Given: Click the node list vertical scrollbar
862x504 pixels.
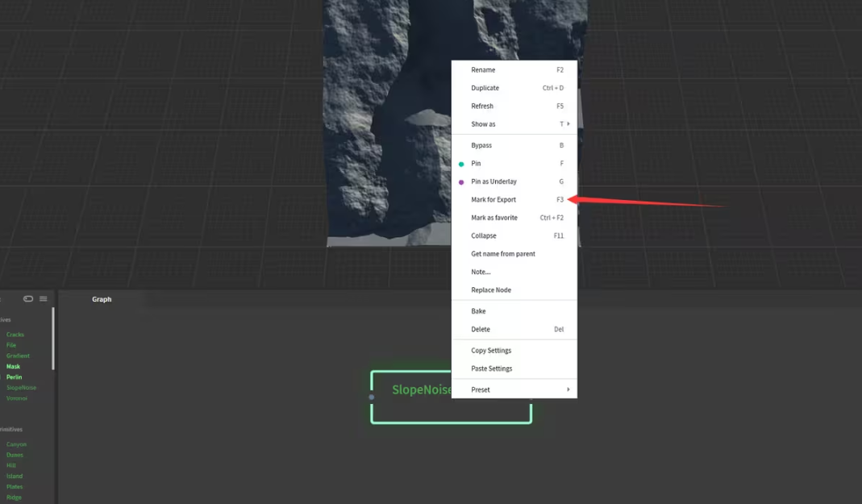Looking at the screenshot, I should [x=53, y=339].
